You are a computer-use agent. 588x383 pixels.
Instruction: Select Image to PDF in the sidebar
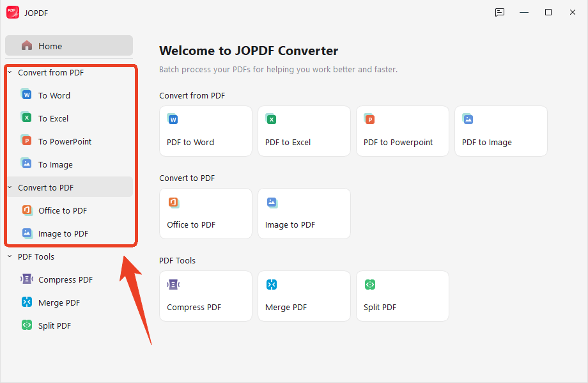69,234
